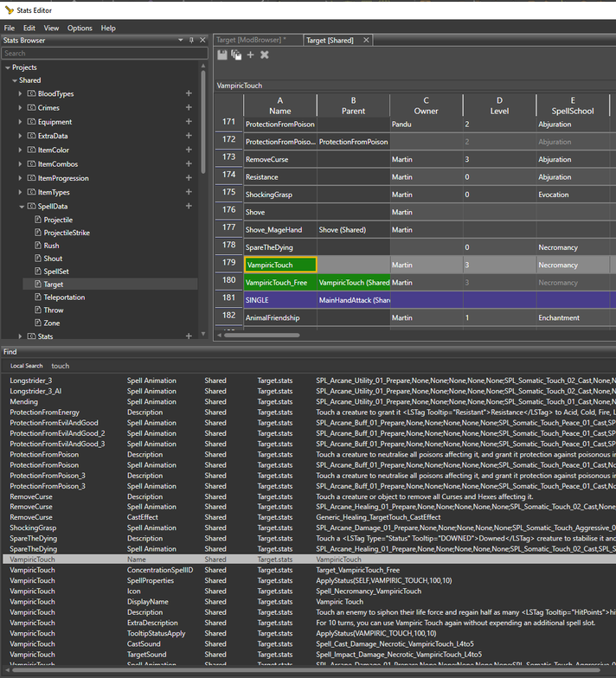The height and width of the screenshot is (678, 616).
Task: Click the delete X icon in the toolbar
Action: pos(265,55)
